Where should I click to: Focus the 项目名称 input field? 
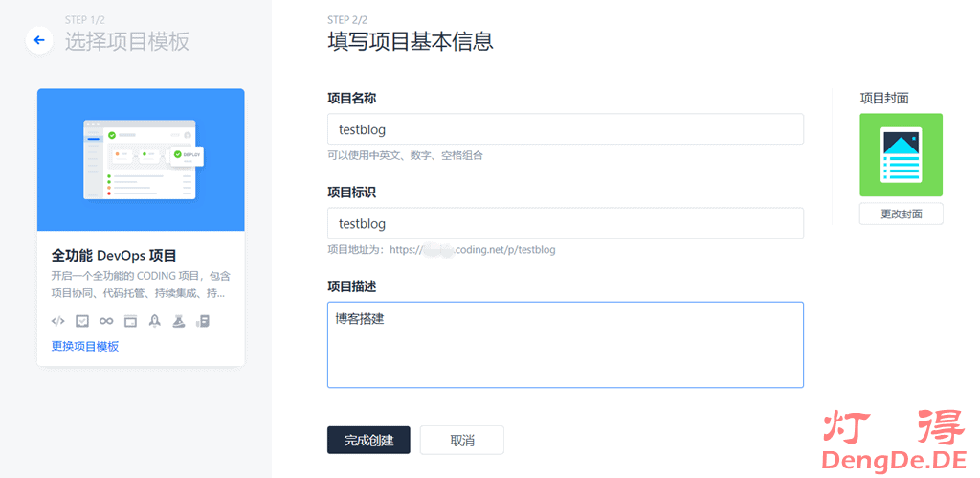tap(565, 129)
